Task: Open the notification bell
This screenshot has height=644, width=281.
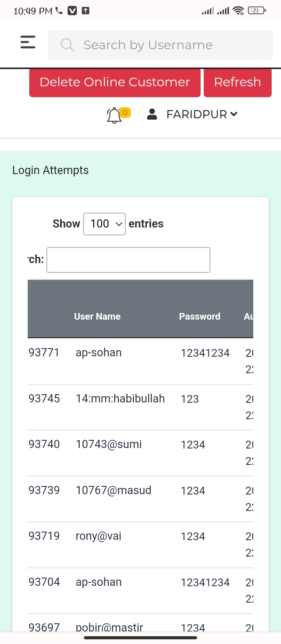Action: (114, 115)
